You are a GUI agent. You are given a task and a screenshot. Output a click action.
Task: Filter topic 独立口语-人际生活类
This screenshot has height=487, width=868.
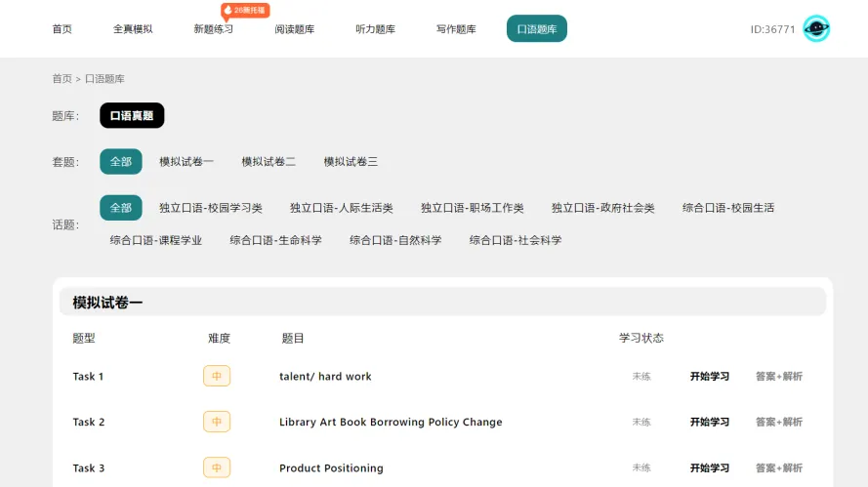pyautogui.click(x=342, y=208)
